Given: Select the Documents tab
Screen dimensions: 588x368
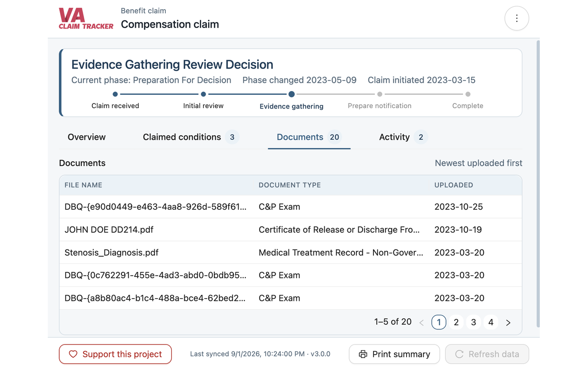Looking at the screenshot, I should pos(309,137).
